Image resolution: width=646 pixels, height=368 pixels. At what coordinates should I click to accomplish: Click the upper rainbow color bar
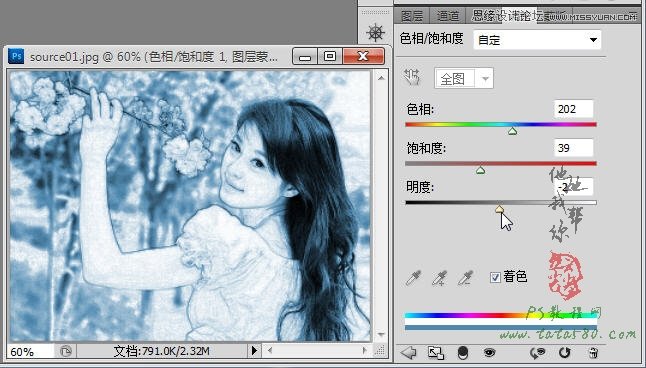(x=501, y=316)
